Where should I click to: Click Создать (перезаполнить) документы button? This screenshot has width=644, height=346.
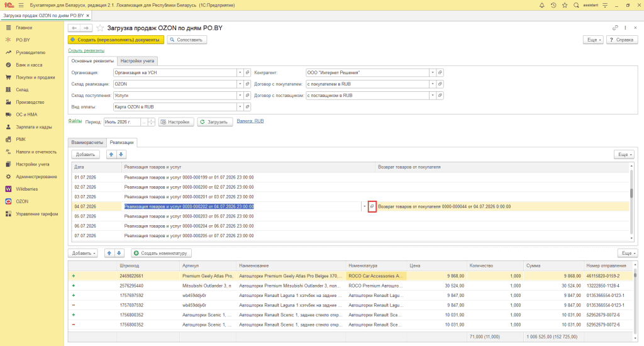[x=116, y=40]
